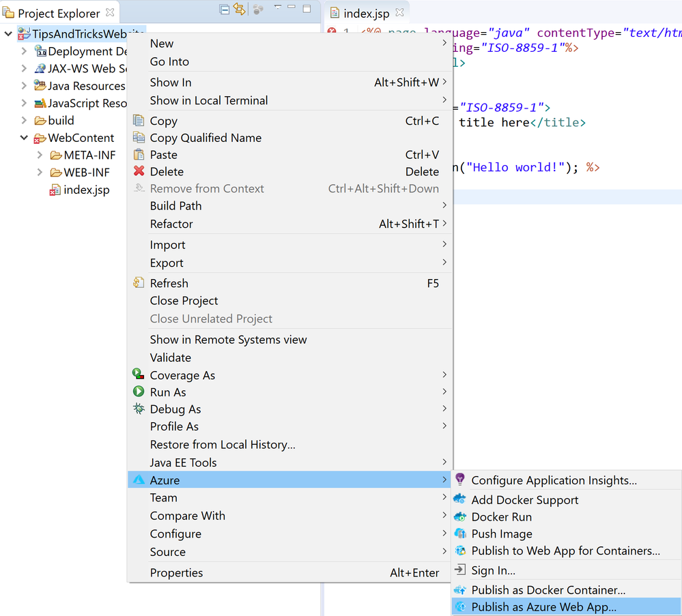
Task: Click the Collapse All icon in Project Explorer
Action: tap(225, 9)
